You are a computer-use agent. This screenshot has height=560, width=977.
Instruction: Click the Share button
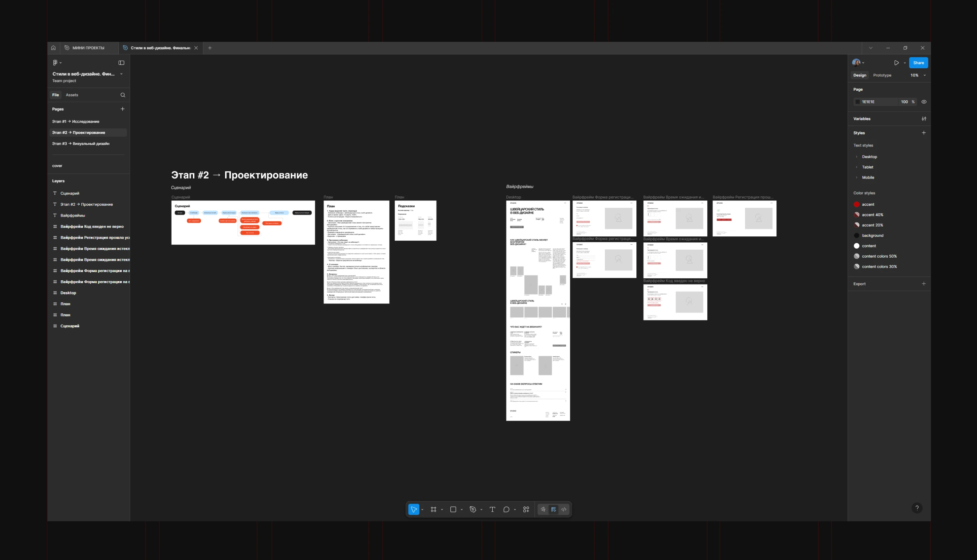coord(918,63)
